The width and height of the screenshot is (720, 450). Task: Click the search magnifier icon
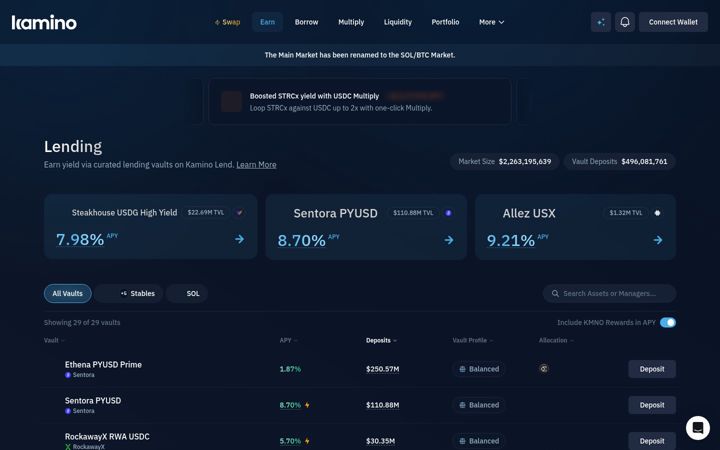coord(555,293)
